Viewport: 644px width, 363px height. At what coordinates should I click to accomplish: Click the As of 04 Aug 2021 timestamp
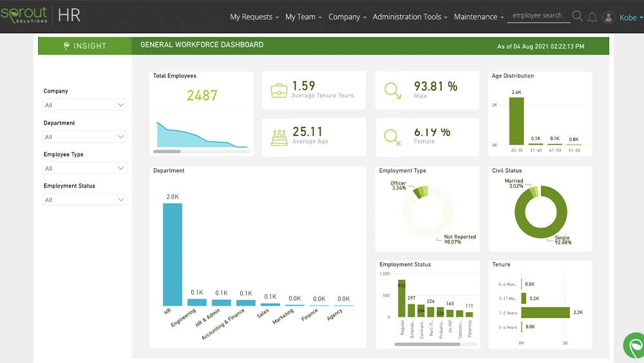pyautogui.click(x=540, y=46)
